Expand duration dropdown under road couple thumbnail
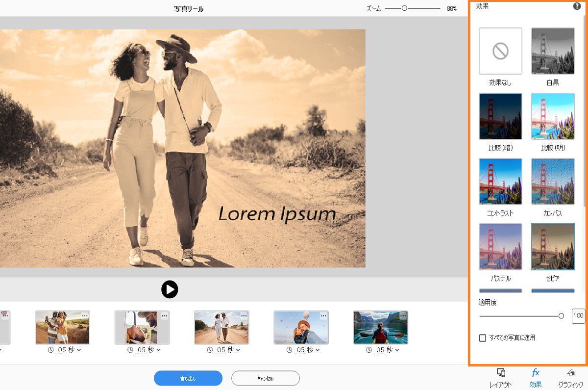This screenshot has width=588, height=390. click(x=238, y=350)
